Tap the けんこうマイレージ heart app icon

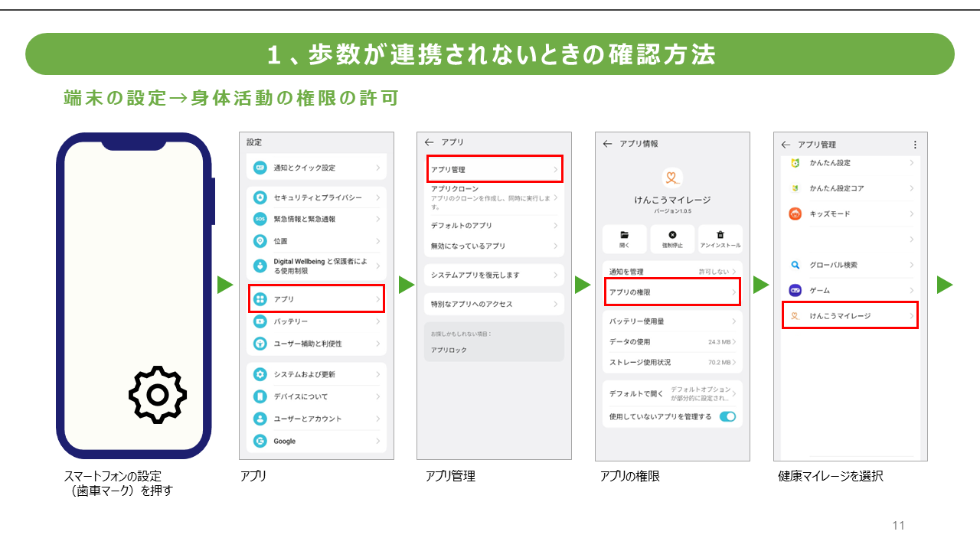coord(671,178)
